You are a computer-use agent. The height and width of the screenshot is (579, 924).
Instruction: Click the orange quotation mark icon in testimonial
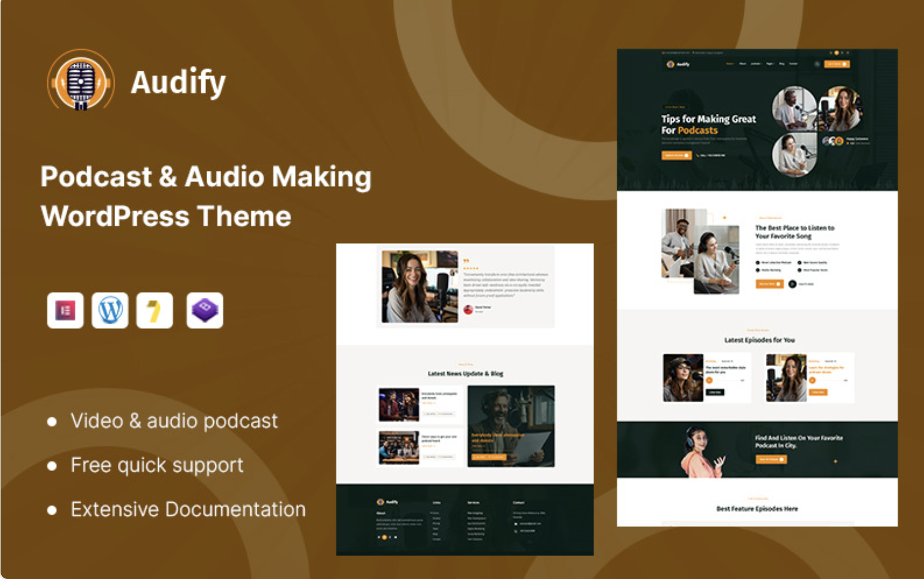[x=466, y=261]
